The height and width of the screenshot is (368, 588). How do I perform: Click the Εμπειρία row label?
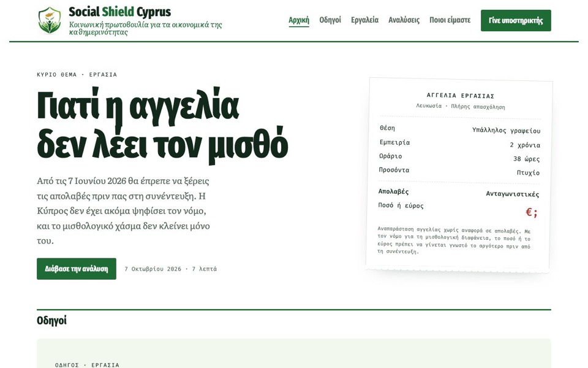[x=394, y=142]
